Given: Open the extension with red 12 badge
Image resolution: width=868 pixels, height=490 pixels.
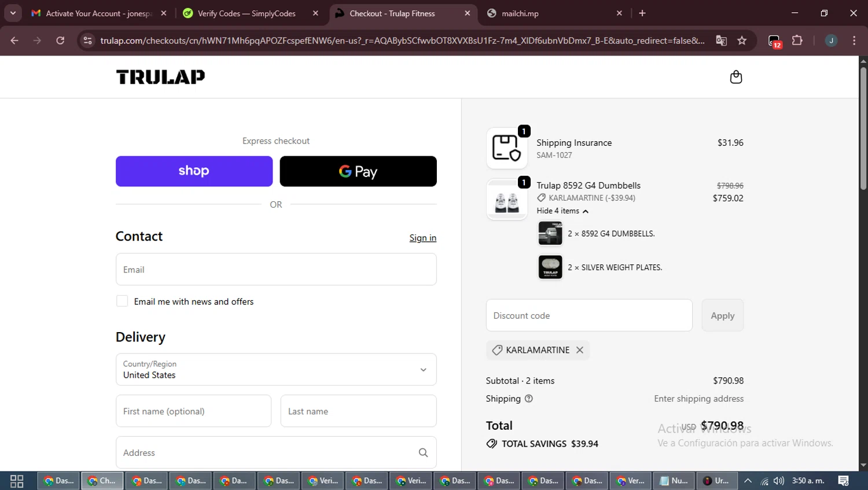Looking at the screenshot, I should tap(775, 41).
